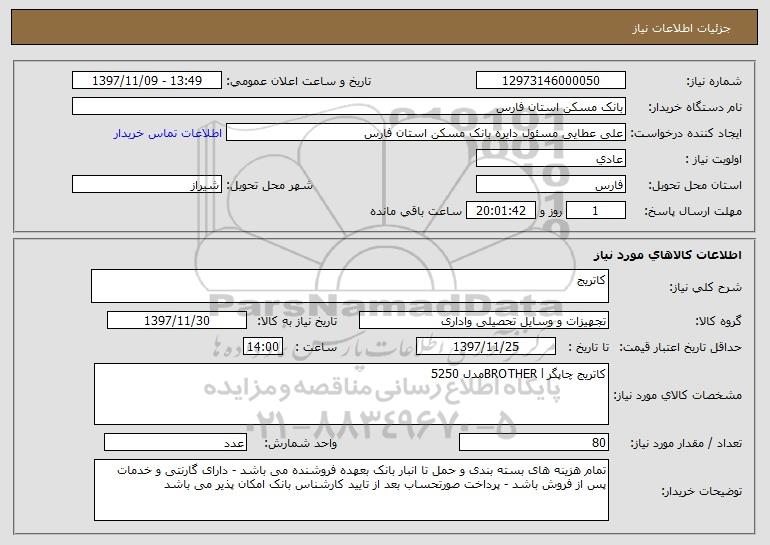Viewport: 770px width, 545px height.
Task: Click the label گروه کالا
Action: pyautogui.click(x=718, y=322)
